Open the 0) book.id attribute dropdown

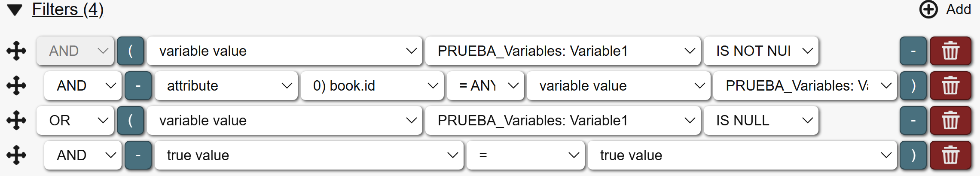click(x=372, y=86)
